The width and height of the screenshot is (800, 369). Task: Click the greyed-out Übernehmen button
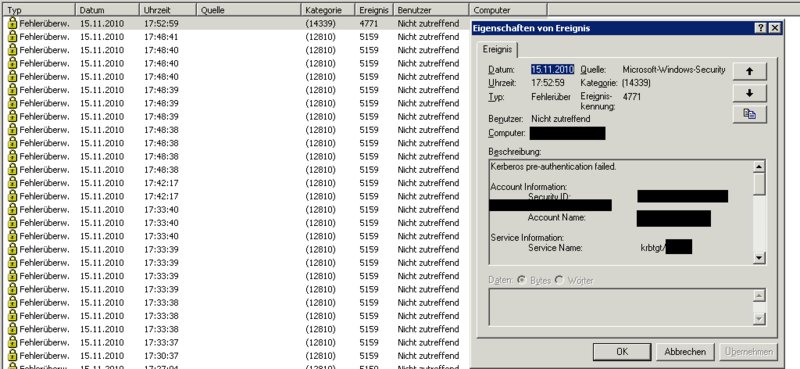[749, 351]
